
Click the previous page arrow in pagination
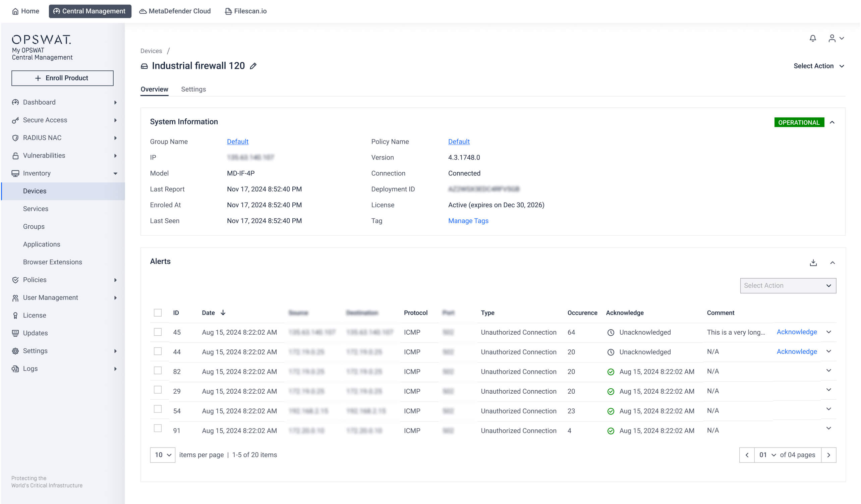[747, 455]
